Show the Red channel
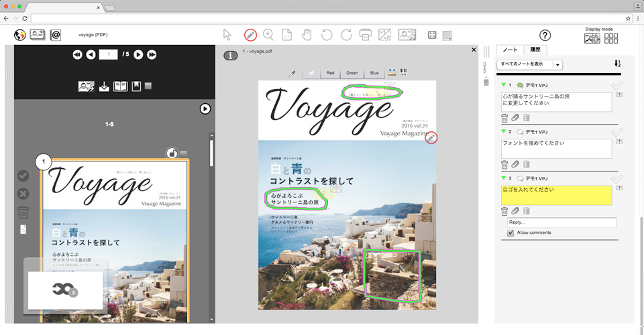The width and height of the screenshot is (644, 335). click(x=330, y=73)
